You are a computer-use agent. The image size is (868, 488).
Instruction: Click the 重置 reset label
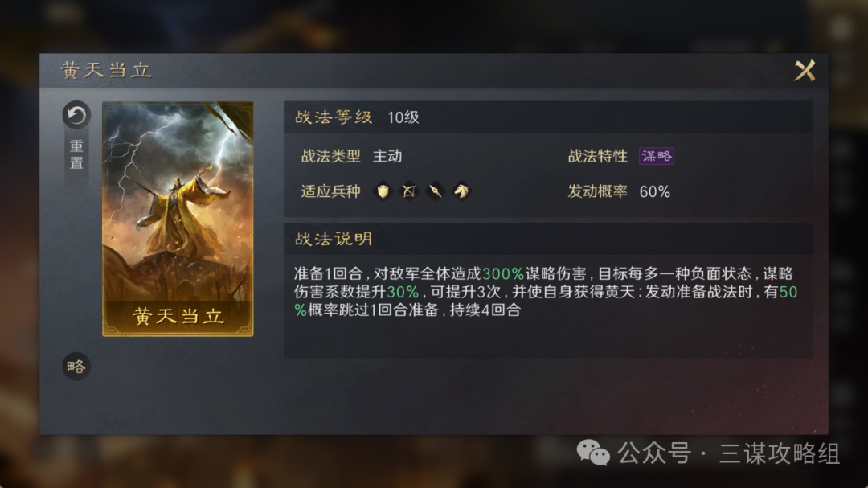point(76,154)
